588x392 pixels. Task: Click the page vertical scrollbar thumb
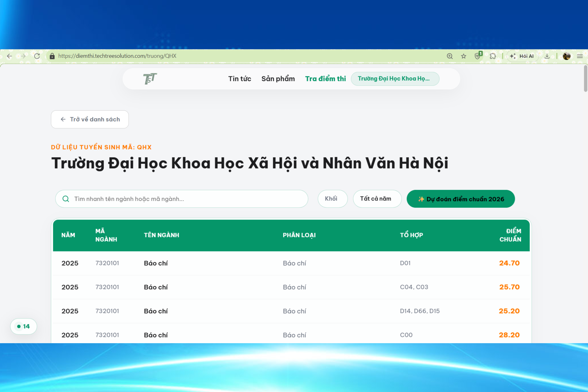[x=585, y=78]
